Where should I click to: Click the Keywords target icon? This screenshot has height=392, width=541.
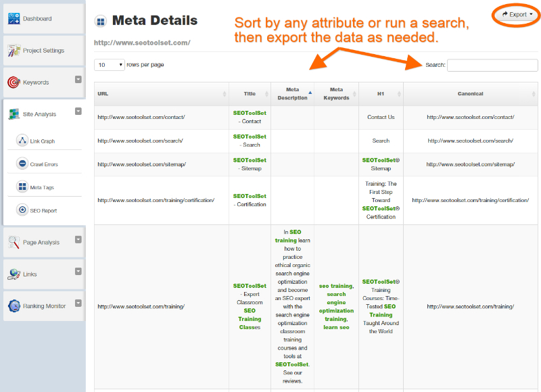[14, 82]
